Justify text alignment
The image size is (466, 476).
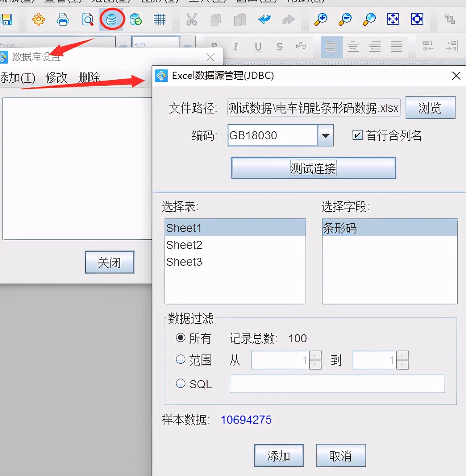pyautogui.click(x=397, y=47)
